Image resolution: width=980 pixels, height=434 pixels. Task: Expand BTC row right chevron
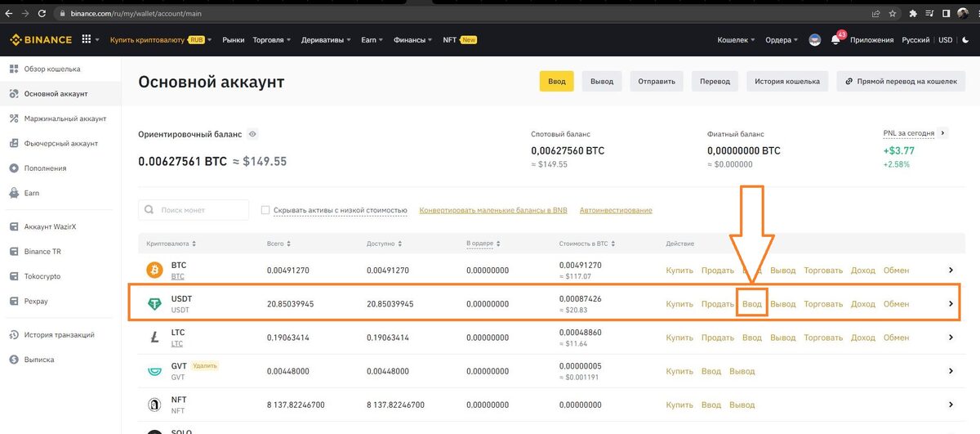951,270
